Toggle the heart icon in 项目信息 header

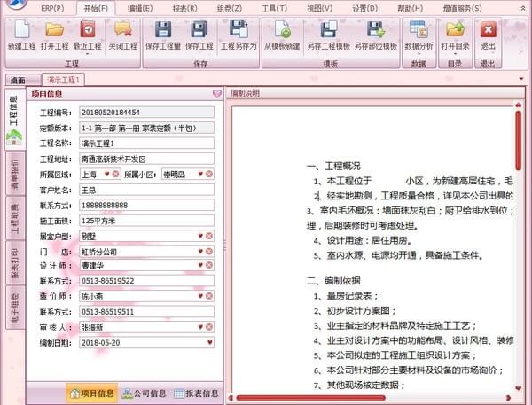tap(217, 94)
